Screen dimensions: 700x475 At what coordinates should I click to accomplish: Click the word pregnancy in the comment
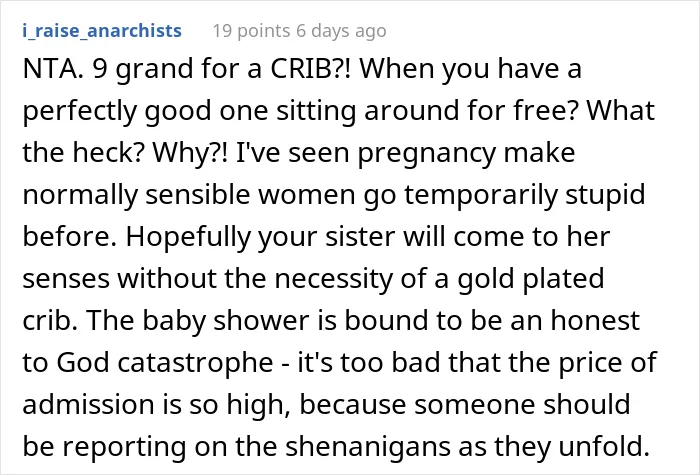427,154
